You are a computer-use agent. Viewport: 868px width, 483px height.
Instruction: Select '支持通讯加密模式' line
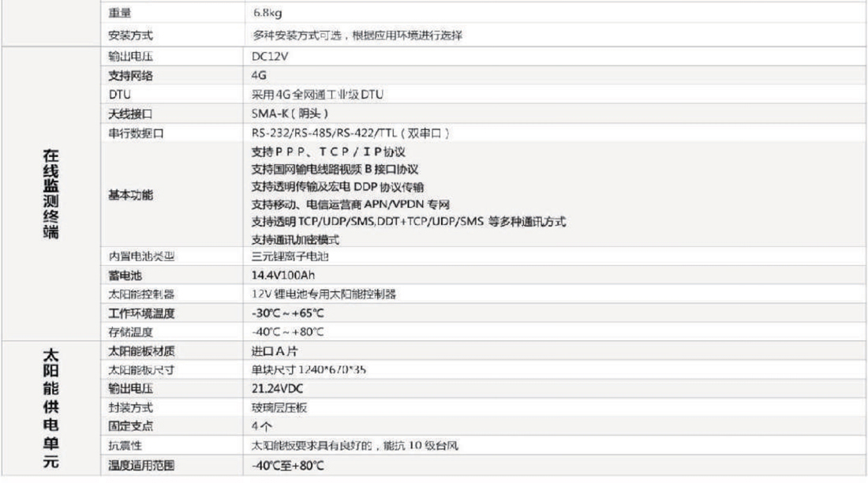(295, 240)
